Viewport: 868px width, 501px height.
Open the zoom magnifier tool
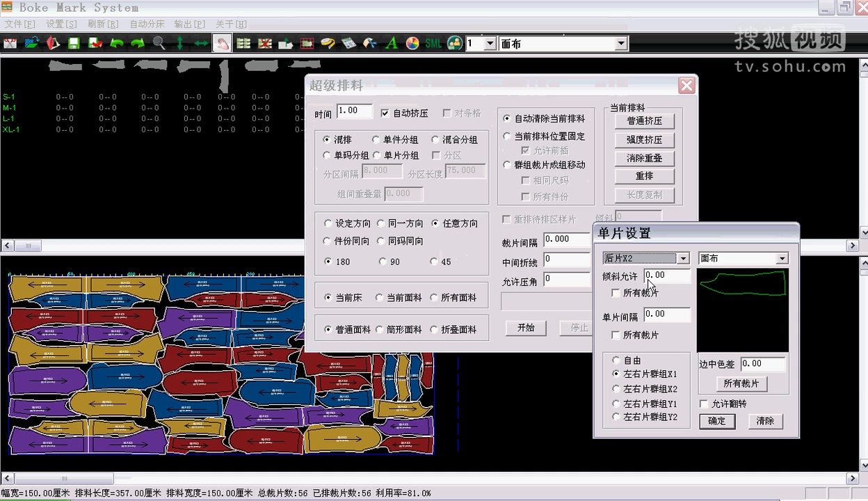[157, 43]
